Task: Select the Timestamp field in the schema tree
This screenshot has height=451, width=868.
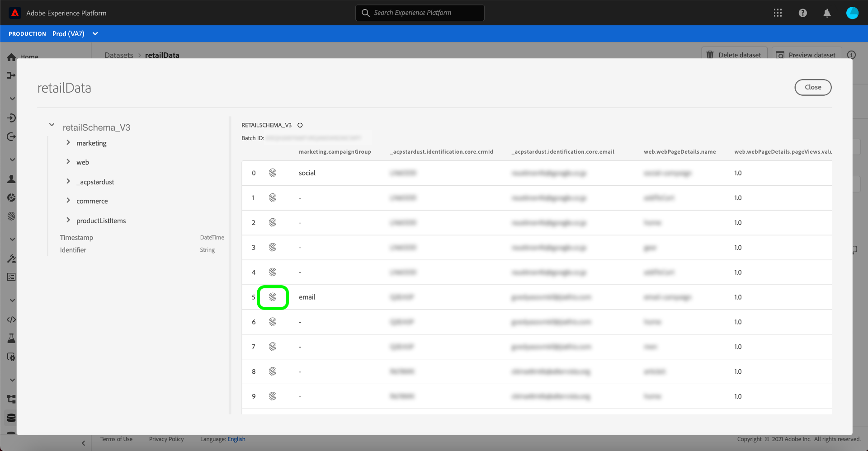Action: pyautogui.click(x=76, y=238)
